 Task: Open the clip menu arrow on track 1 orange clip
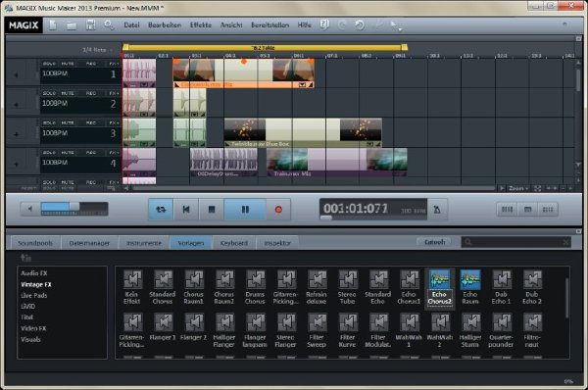pyautogui.click(x=302, y=84)
